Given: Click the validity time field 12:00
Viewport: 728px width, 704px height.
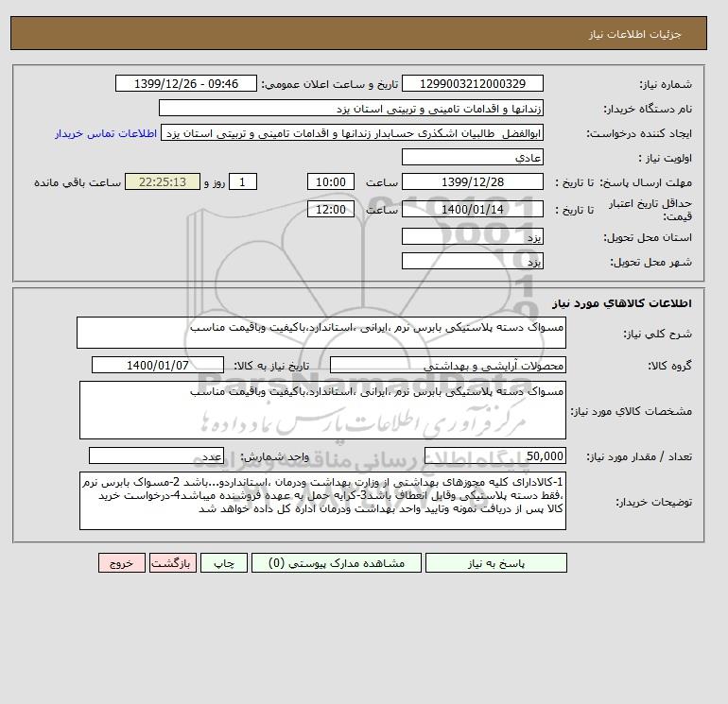Looking at the screenshot, I should coord(331,209).
